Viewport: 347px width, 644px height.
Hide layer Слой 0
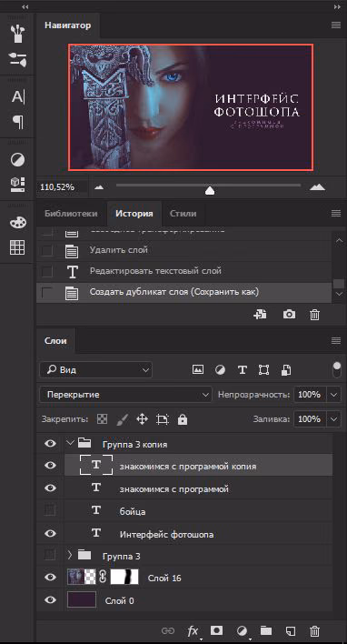click(x=51, y=600)
